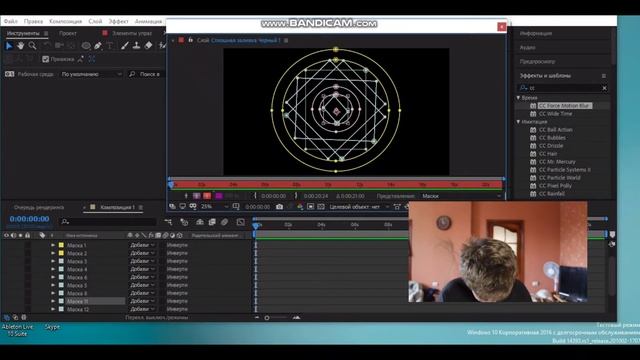The width and height of the screenshot is (640, 360).
Task: Click the search magnifier in timeline
Action: (x=65, y=222)
